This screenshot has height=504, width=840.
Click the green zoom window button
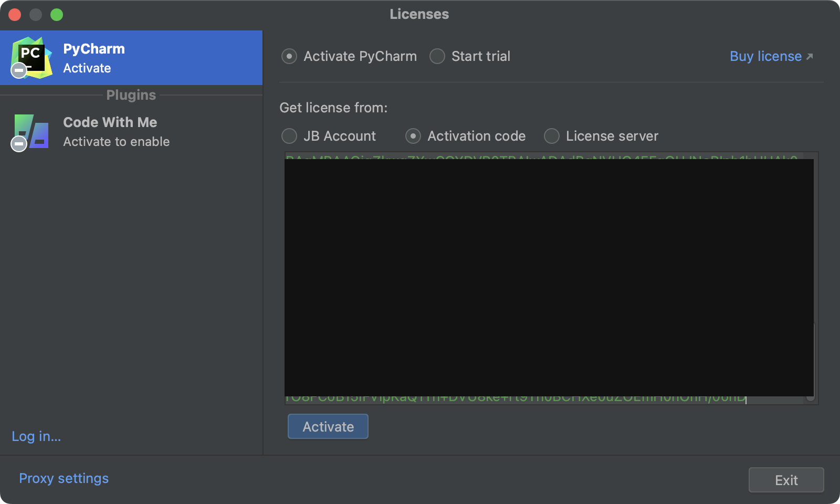[57, 15]
